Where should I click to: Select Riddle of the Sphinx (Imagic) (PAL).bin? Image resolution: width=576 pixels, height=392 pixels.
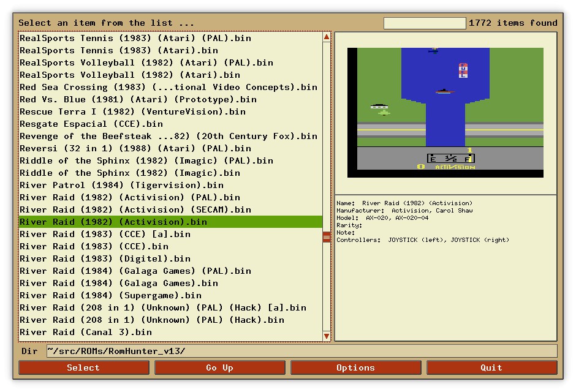coord(170,160)
